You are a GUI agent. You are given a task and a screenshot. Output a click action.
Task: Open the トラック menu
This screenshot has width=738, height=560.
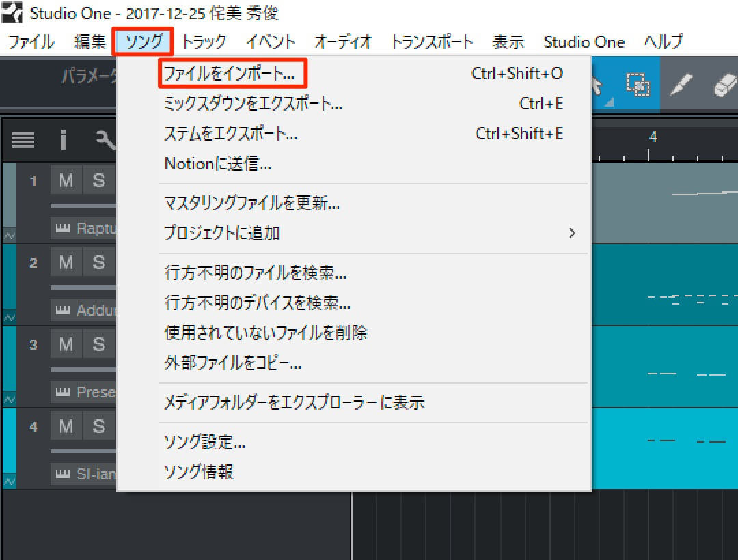click(204, 42)
